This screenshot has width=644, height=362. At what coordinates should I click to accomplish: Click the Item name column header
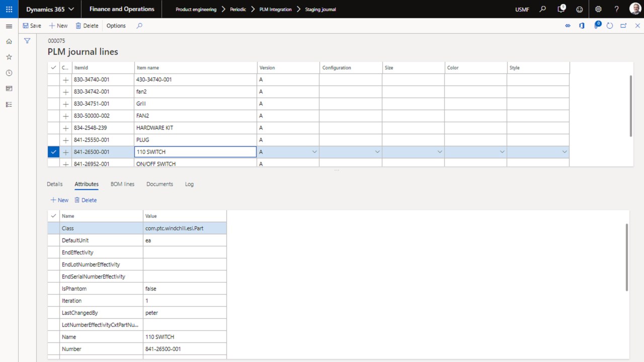196,67
